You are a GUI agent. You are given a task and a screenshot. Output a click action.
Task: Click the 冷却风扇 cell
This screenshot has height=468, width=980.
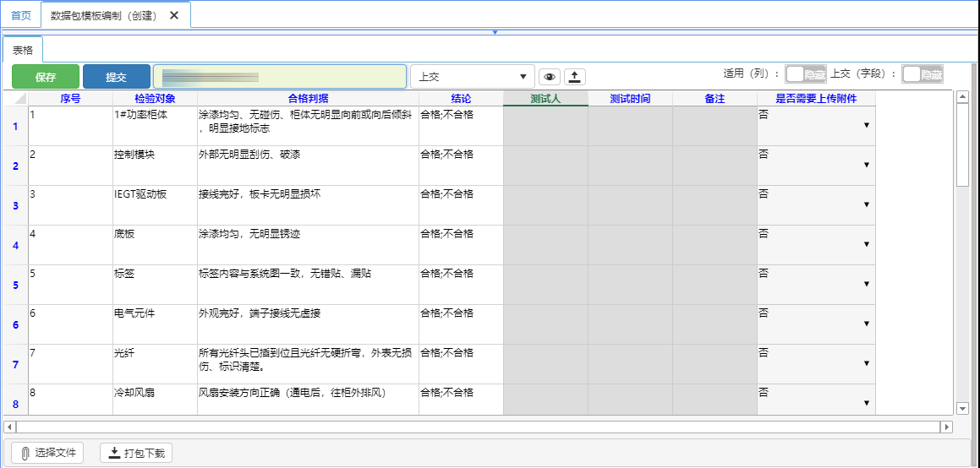(x=155, y=400)
